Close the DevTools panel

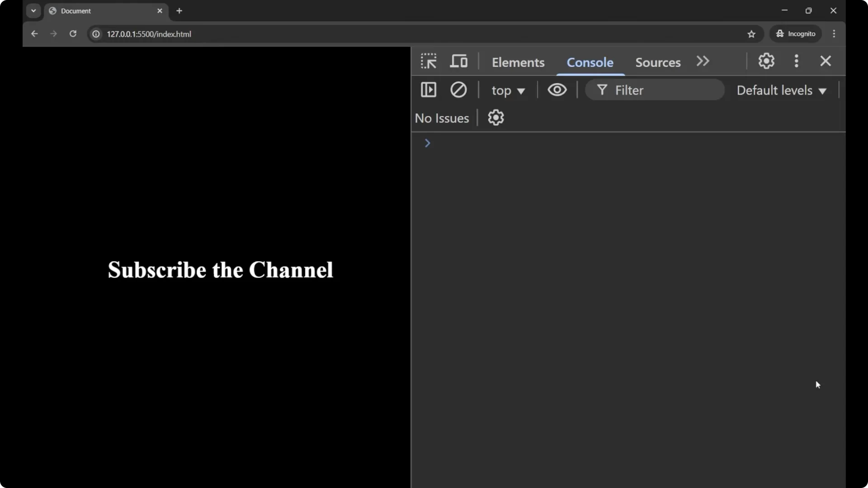(x=826, y=61)
